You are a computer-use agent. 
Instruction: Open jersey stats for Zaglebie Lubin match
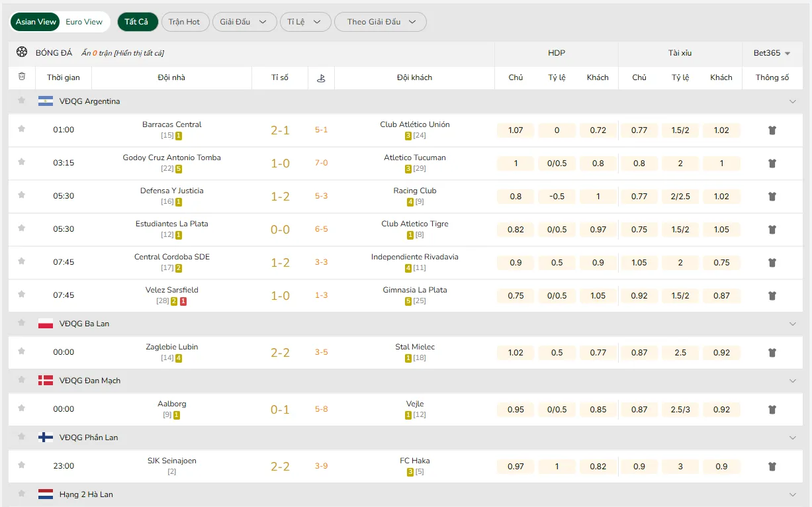pyautogui.click(x=772, y=353)
